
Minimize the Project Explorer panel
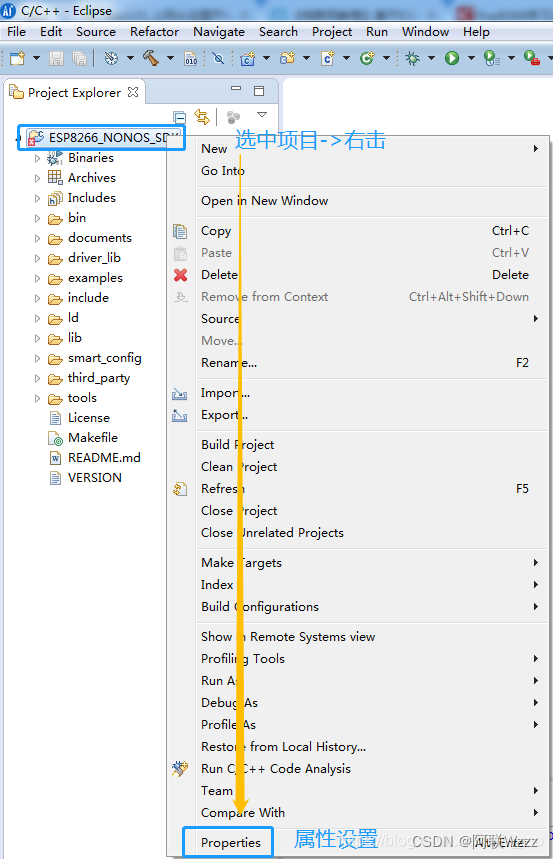236,88
